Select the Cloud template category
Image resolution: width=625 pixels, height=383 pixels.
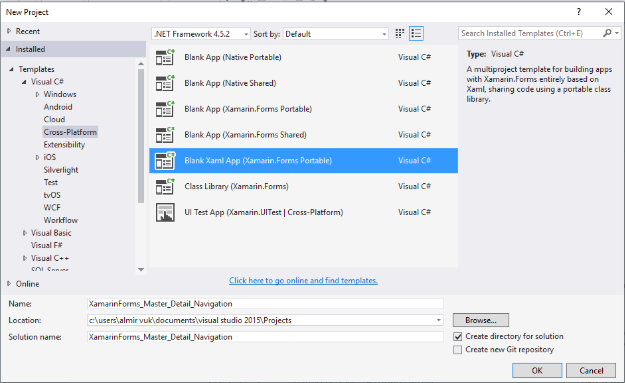pyautogui.click(x=54, y=119)
